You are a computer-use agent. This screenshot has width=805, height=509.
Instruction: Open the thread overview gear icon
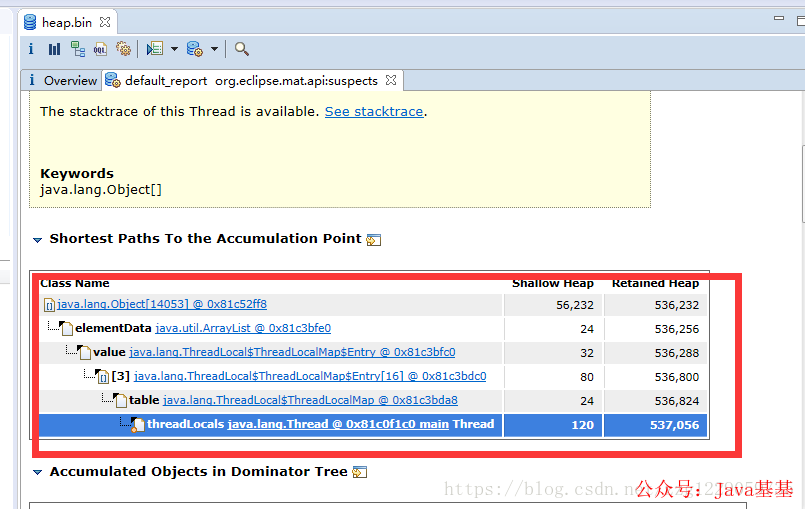pyautogui.click(x=123, y=49)
